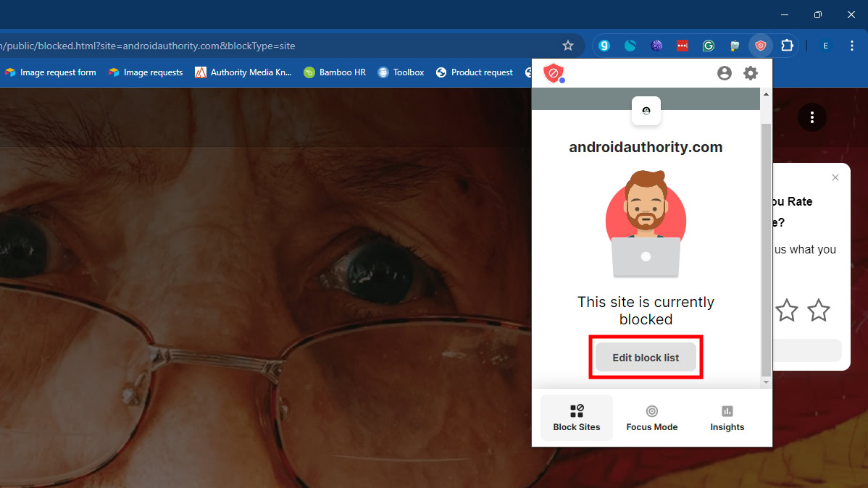The width and height of the screenshot is (868, 488).
Task: Select the last rating star
Action: click(x=818, y=311)
